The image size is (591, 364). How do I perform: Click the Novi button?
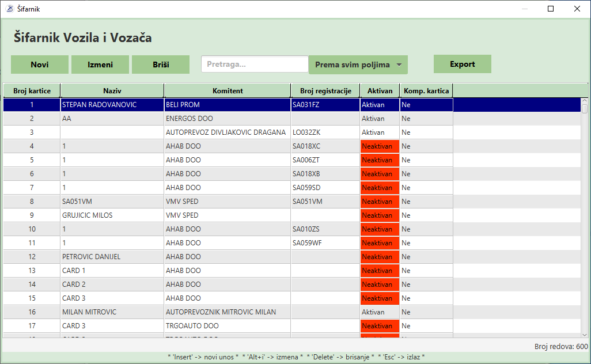[x=40, y=65]
